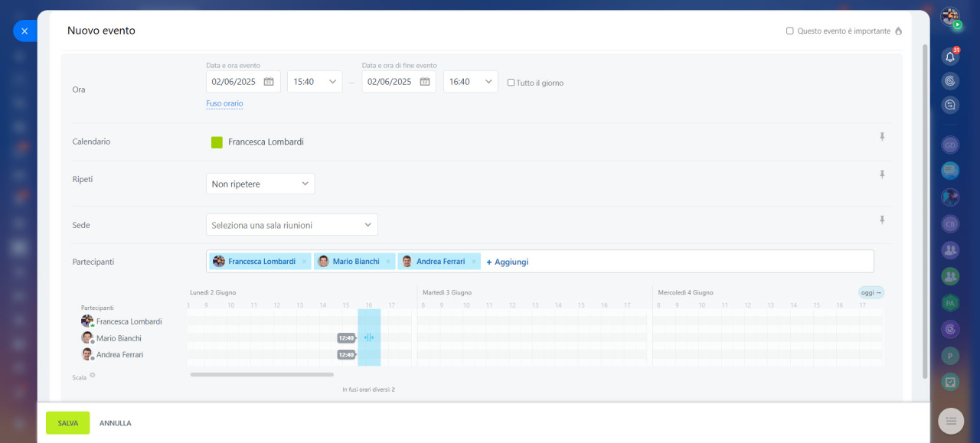Close the Nuovo evento slider panel
This screenshot has height=443, width=980.
tap(24, 31)
